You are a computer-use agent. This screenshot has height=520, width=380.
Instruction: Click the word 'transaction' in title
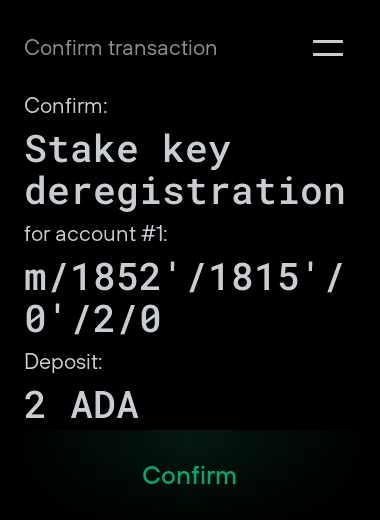coord(163,48)
